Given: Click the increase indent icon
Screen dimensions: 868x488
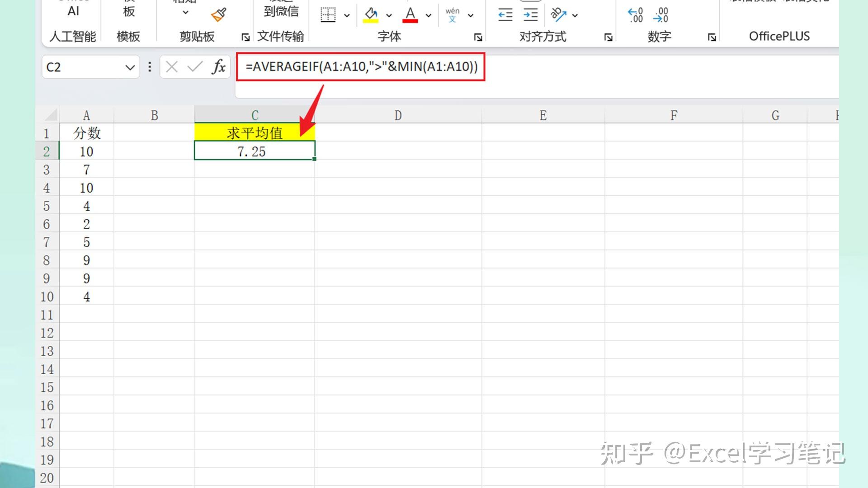Looking at the screenshot, I should [x=530, y=15].
